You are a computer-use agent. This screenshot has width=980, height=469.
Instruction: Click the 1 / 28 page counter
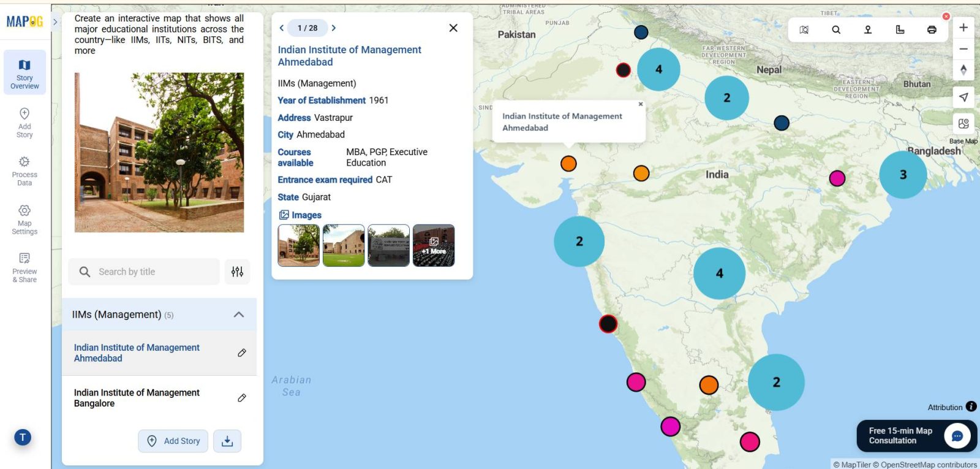tap(307, 28)
